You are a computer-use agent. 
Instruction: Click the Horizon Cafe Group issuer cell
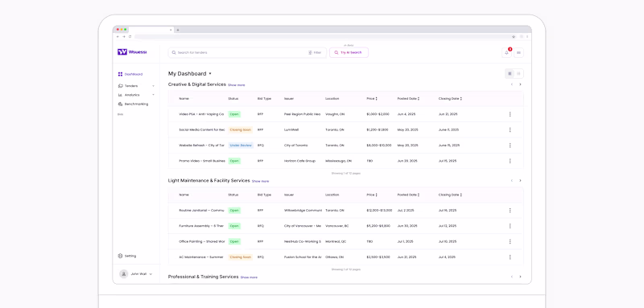pos(299,161)
